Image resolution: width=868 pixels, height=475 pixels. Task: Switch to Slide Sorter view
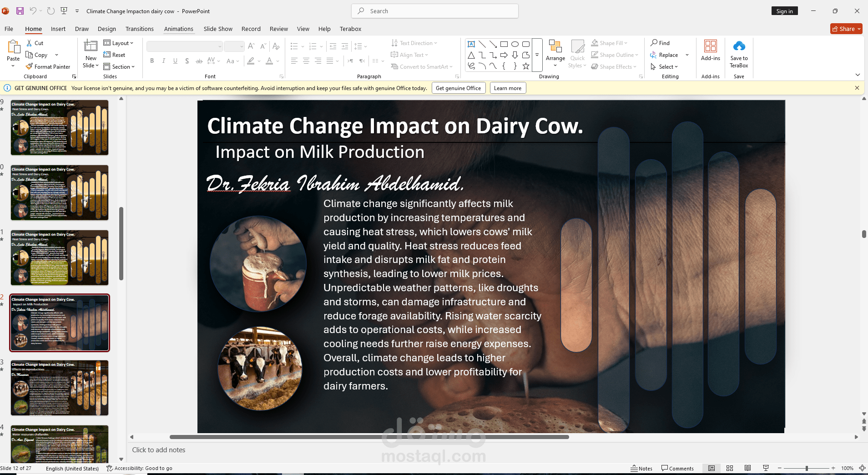pyautogui.click(x=730, y=468)
